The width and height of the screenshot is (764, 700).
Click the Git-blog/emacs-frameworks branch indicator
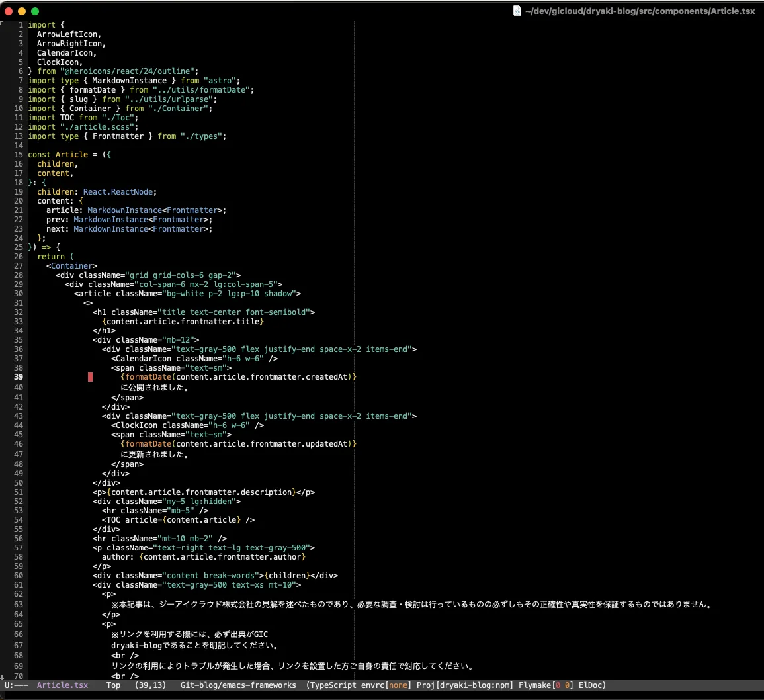click(x=238, y=685)
